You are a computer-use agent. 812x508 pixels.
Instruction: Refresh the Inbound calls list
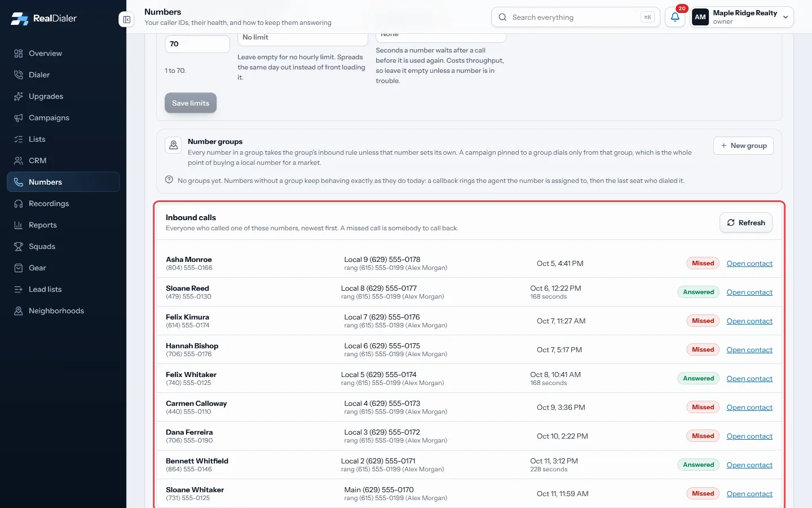[x=746, y=223]
